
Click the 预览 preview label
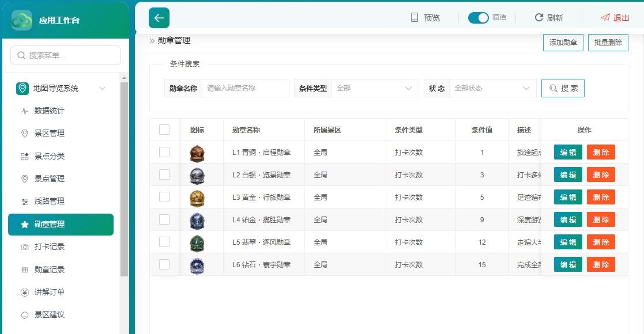tap(432, 18)
